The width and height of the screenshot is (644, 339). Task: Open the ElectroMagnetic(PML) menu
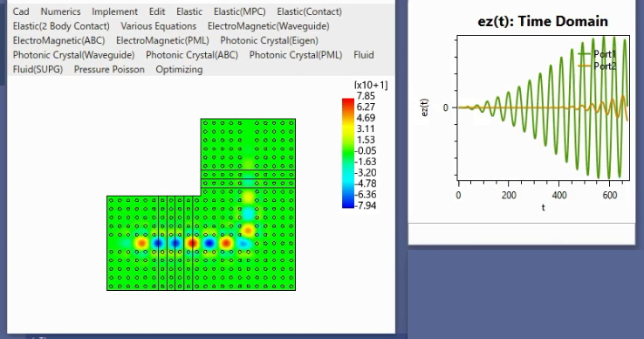pyautogui.click(x=162, y=40)
